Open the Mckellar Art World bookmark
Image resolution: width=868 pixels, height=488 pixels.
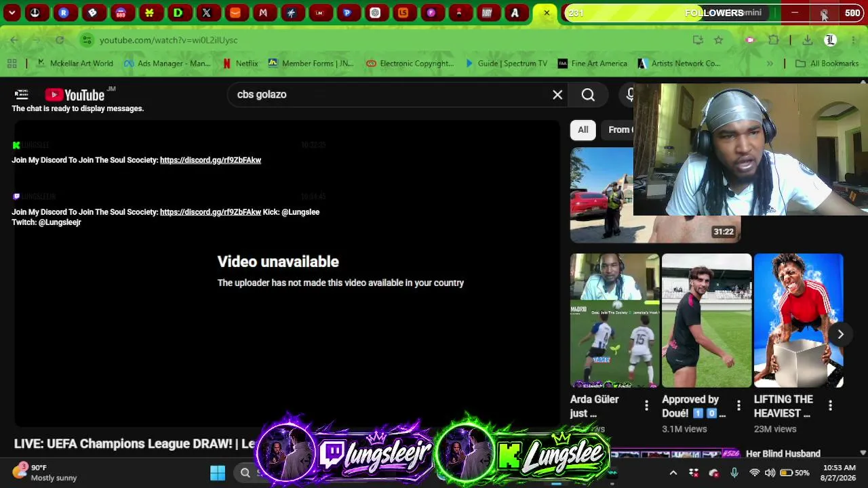[x=75, y=64]
